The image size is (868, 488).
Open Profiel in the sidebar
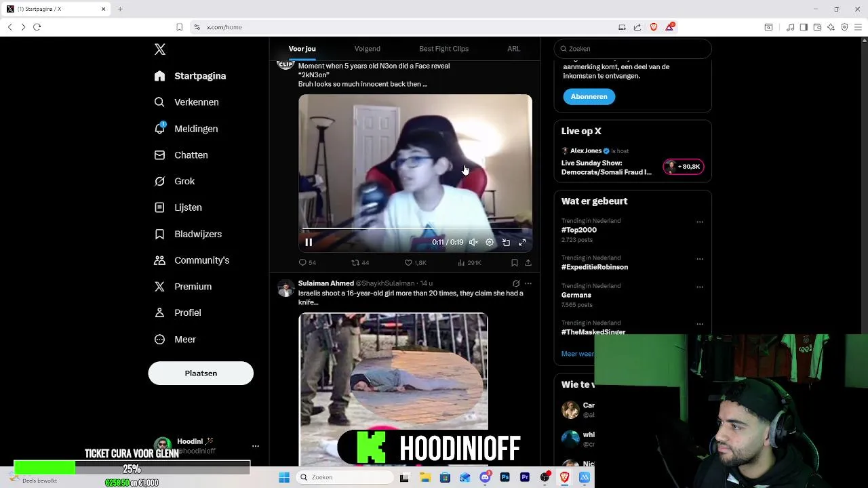tap(178, 312)
